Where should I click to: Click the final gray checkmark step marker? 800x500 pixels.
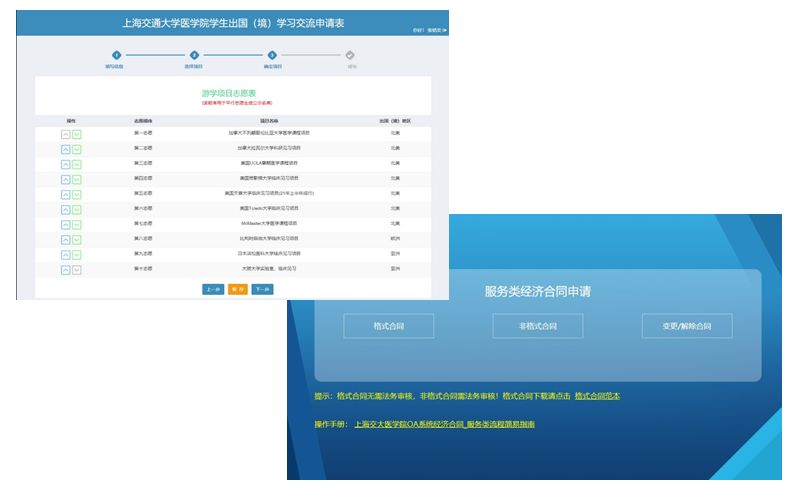click(350, 55)
